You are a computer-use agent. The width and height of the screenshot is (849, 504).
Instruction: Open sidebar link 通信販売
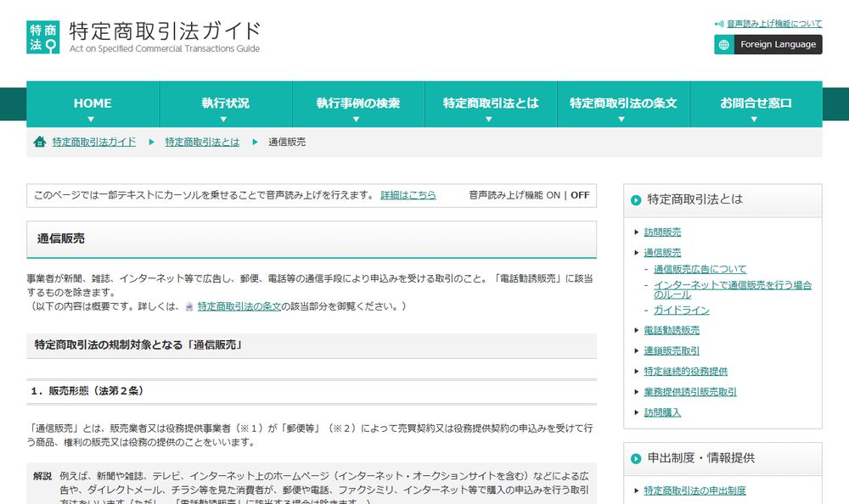pyautogui.click(x=662, y=253)
